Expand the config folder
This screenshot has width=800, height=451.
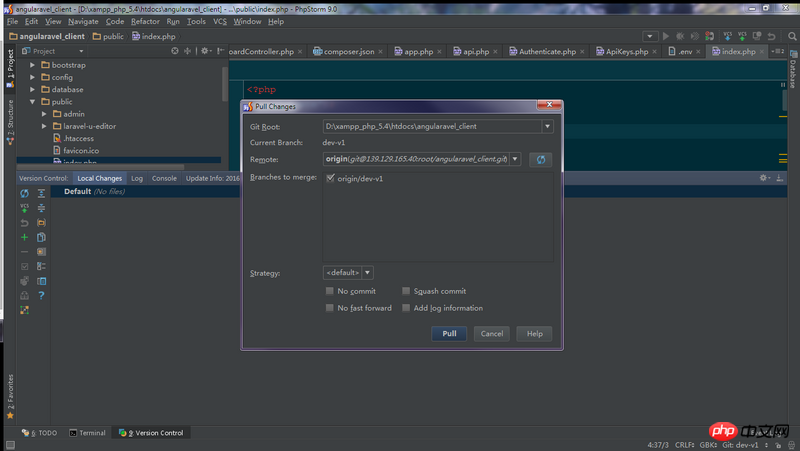click(33, 77)
